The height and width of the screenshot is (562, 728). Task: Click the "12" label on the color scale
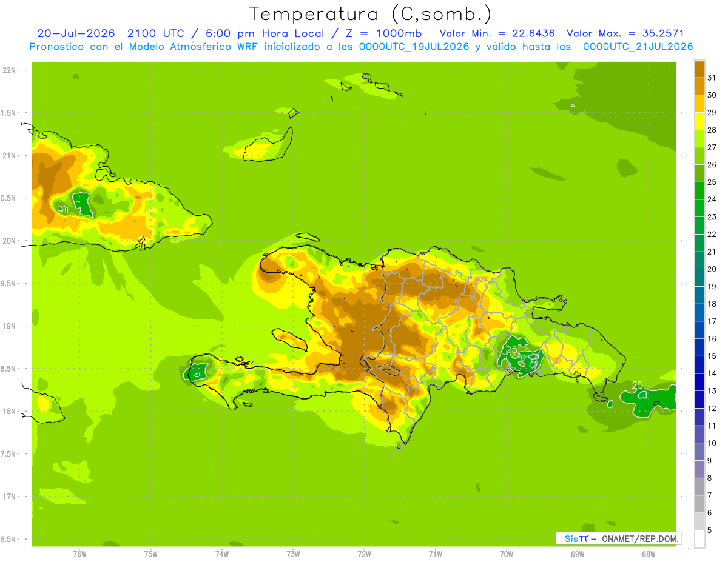[712, 408]
